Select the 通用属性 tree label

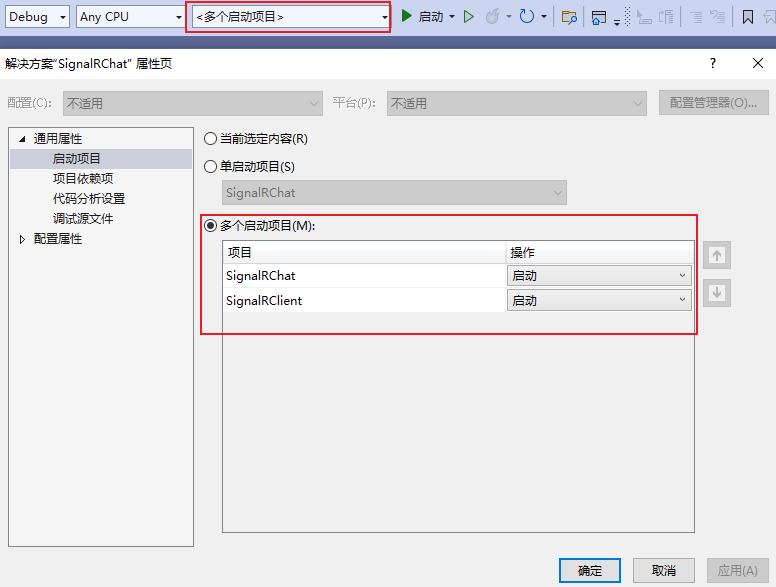click(57, 139)
